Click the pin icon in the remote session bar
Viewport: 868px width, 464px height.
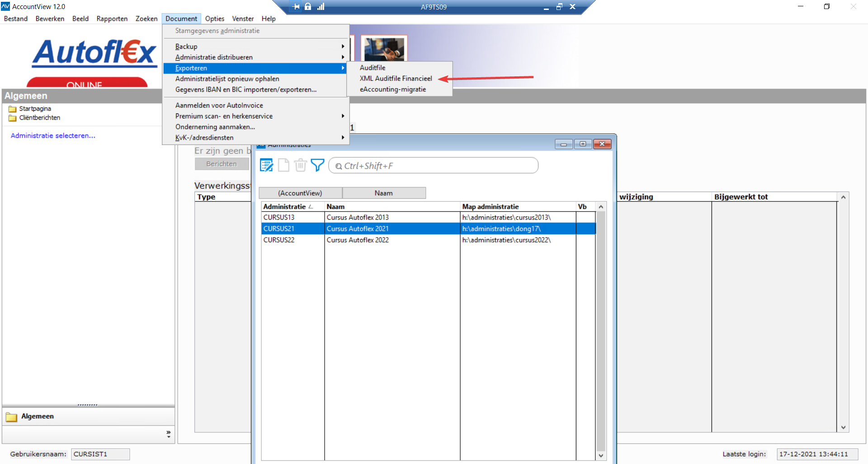coord(296,7)
